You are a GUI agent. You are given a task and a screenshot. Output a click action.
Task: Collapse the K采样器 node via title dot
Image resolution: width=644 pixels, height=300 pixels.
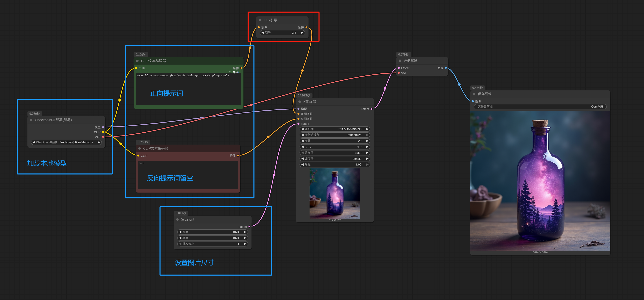299,102
